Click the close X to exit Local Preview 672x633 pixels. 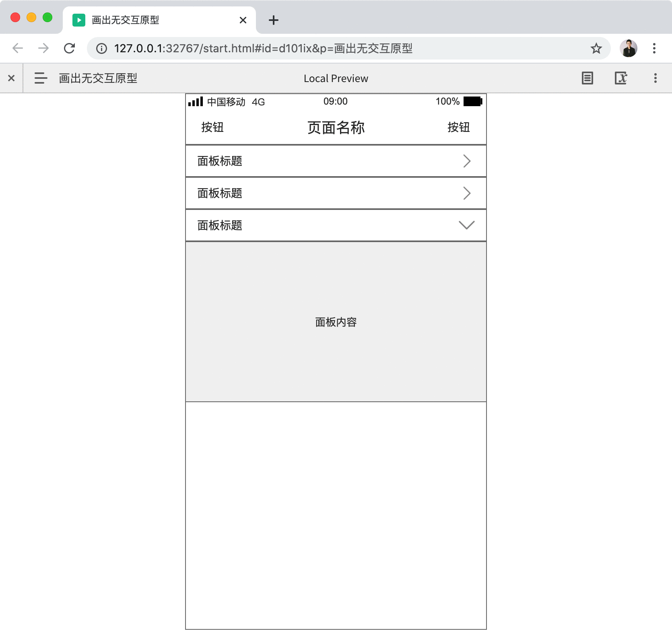pos(11,78)
